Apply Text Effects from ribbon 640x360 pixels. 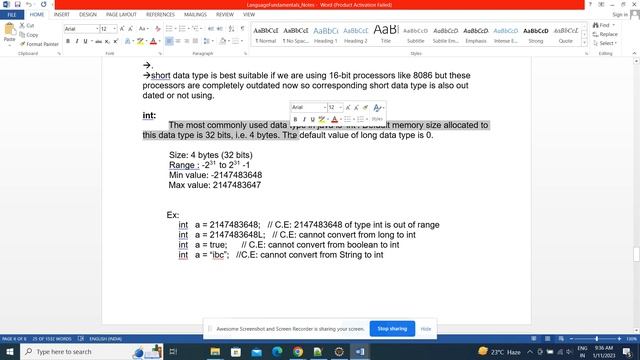(128, 41)
